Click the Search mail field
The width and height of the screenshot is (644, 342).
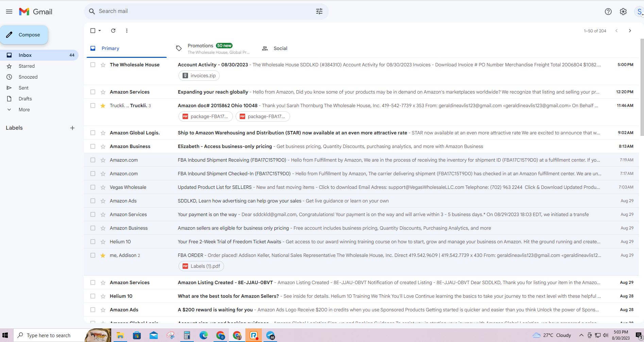(x=206, y=11)
